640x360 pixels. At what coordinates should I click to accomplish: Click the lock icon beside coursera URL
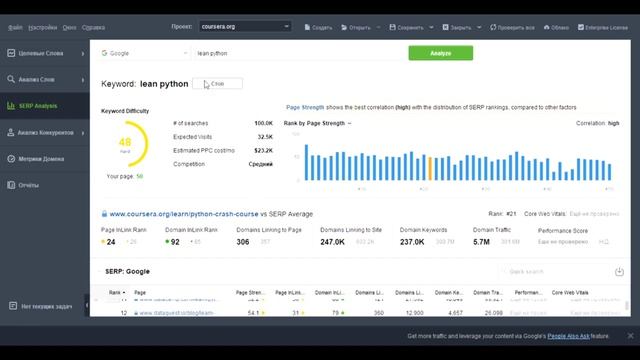tap(104, 214)
